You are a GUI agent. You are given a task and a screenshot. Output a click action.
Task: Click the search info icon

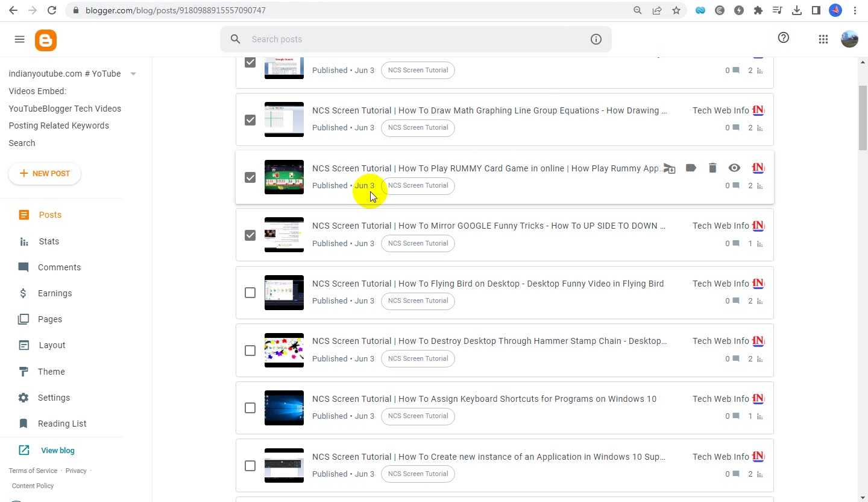pos(596,39)
